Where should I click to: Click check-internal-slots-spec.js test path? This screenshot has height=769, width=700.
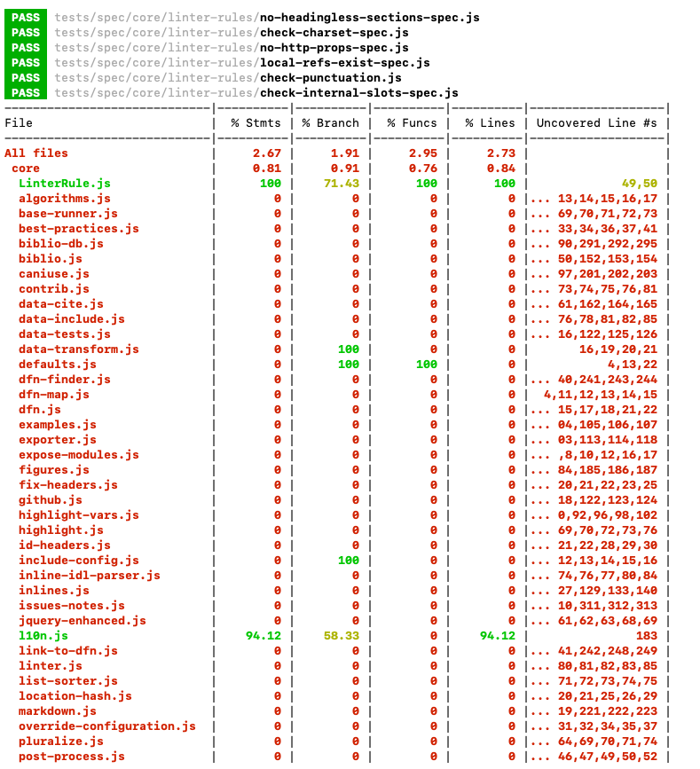(x=256, y=93)
